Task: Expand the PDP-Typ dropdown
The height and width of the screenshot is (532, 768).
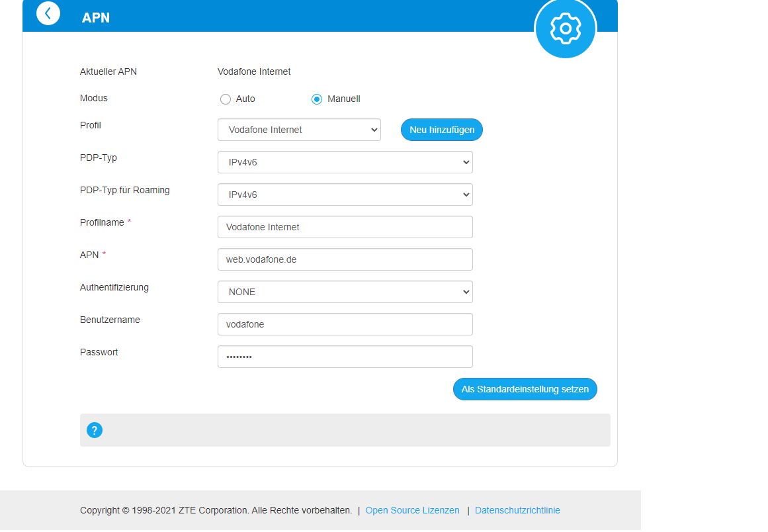Action: 345,162
